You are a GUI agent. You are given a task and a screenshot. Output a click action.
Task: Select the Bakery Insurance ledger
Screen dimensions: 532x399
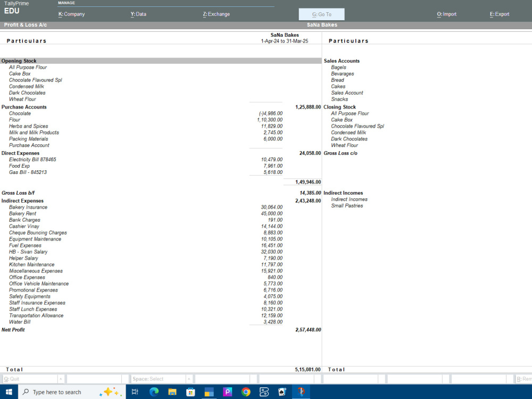point(28,207)
